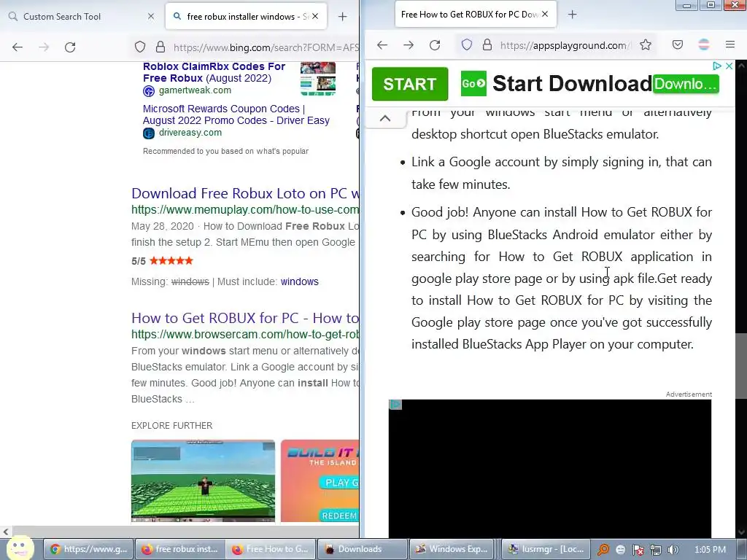This screenshot has height=560, width=747.
Task: Click the bing.com search address bar
Action: (266, 47)
